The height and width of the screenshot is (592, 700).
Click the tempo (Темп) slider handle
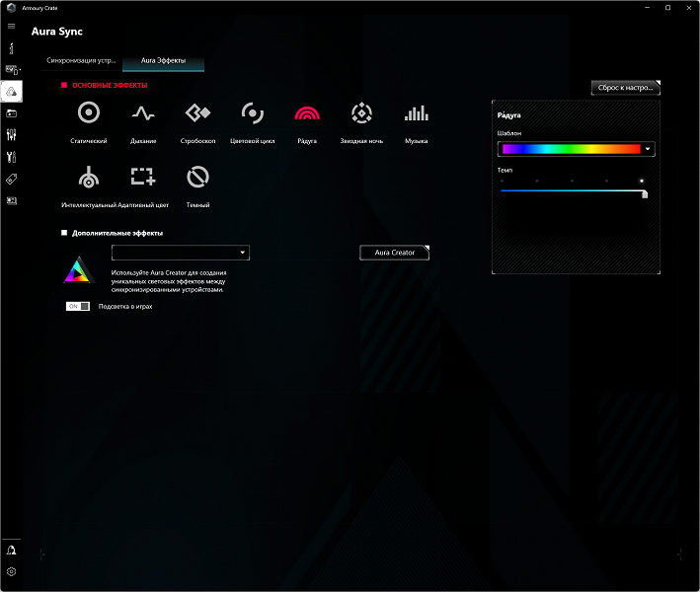click(644, 194)
